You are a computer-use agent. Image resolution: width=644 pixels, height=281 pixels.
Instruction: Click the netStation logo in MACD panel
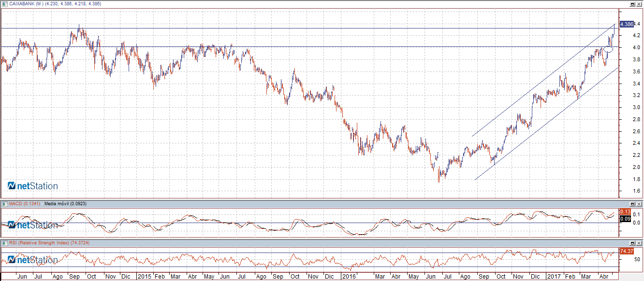pos(33,225)
